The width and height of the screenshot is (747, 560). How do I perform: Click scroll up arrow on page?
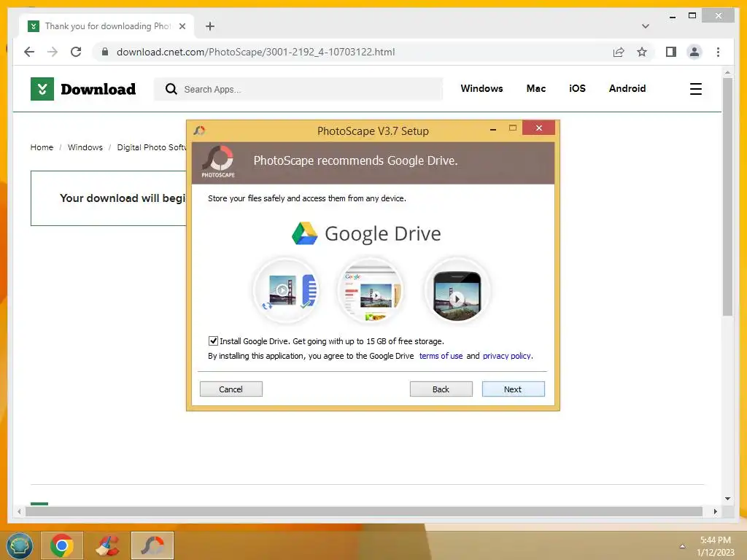(727, 73)
